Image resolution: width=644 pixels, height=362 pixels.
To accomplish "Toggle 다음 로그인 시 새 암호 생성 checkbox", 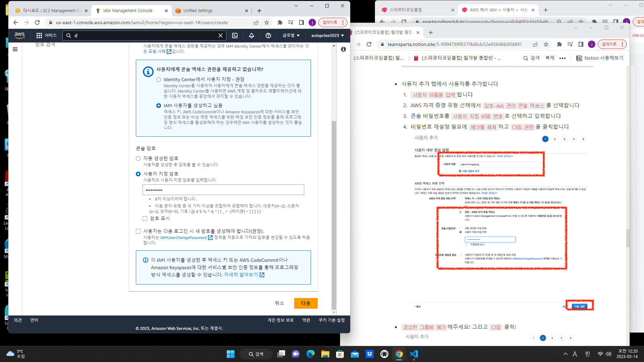I will click(x=138, y=231).
